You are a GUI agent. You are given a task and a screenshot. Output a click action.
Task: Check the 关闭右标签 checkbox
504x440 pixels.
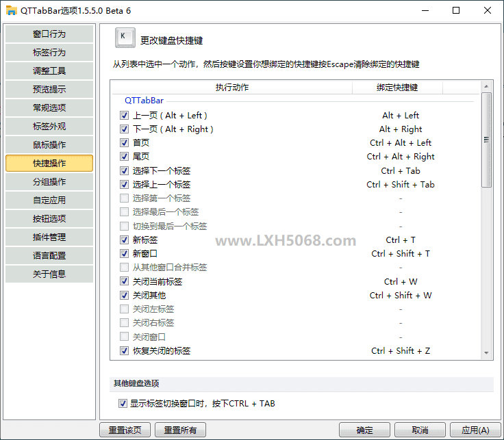pos(124,322)
